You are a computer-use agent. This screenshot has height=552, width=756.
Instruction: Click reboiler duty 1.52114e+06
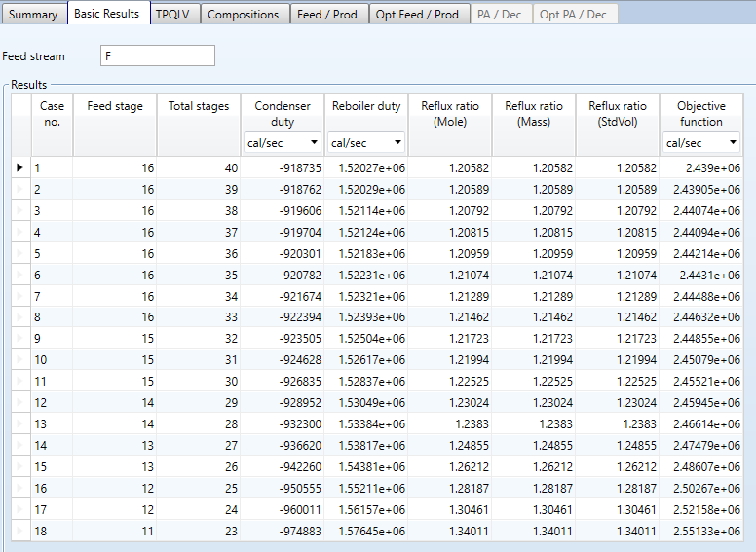[366, 211]
